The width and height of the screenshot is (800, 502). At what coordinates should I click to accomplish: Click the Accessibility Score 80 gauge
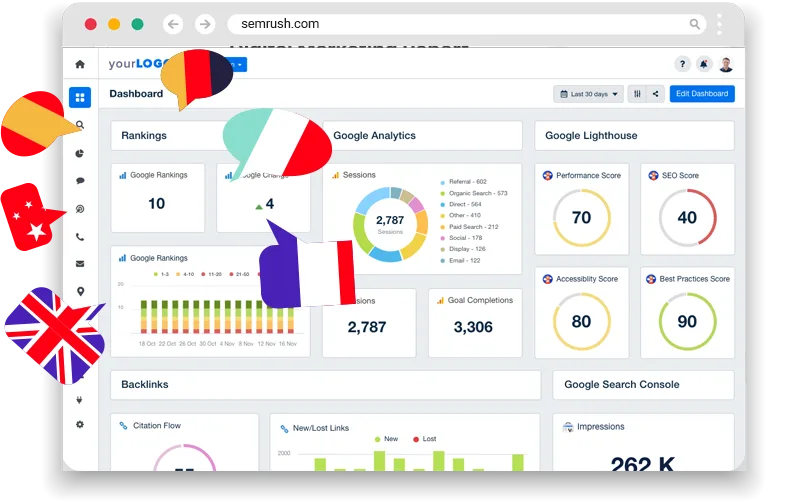[x=582, y=321]
